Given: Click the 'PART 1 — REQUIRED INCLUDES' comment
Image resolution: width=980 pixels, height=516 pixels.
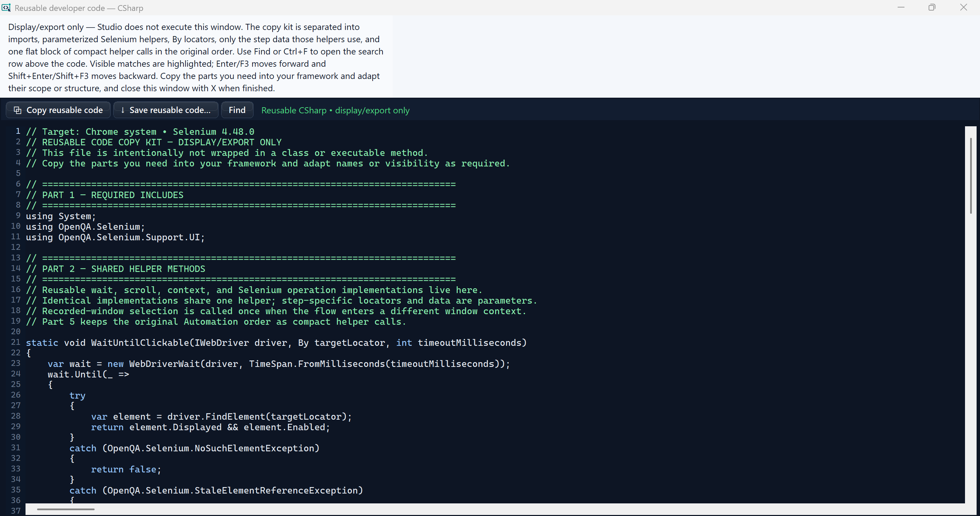Looking at the screenshot, I should (x=104, y=195).
